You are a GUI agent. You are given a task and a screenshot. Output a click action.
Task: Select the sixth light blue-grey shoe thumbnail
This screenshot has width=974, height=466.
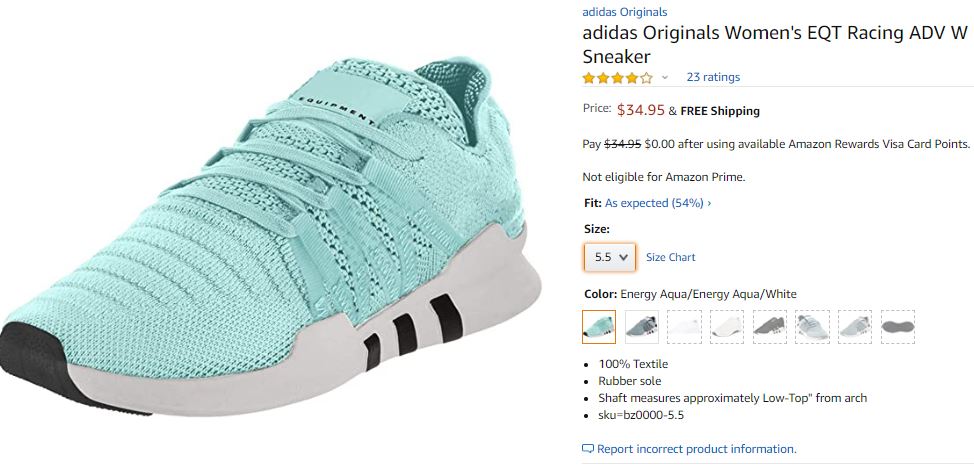click(x=812, y=326)
